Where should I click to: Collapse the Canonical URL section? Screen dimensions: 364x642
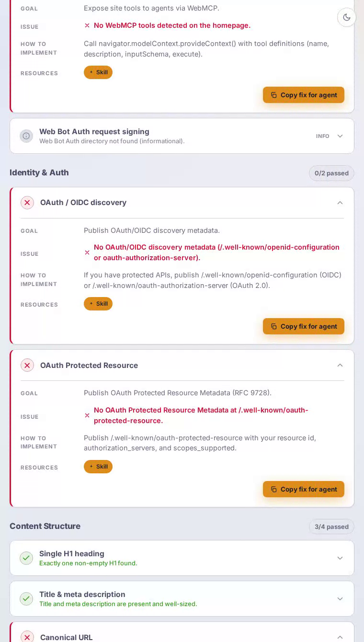340,637
